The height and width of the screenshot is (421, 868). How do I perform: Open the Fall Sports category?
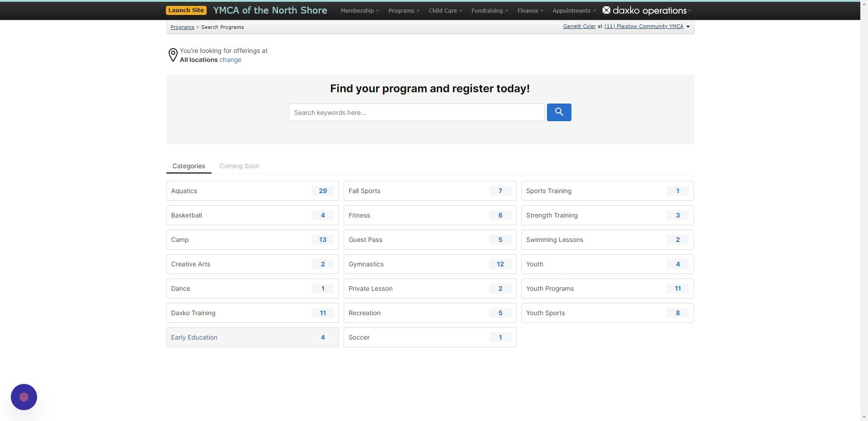tap(430, 191)
